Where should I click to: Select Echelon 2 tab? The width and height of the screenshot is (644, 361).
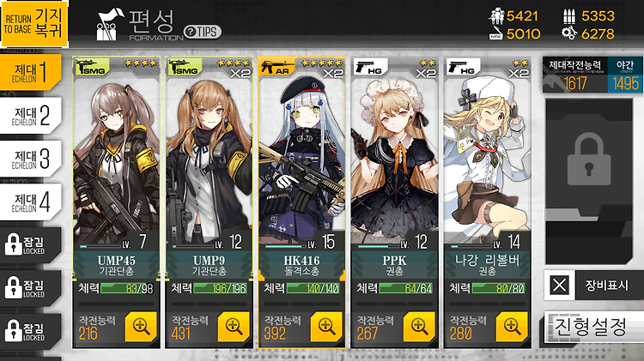click(x=31, y=116)
